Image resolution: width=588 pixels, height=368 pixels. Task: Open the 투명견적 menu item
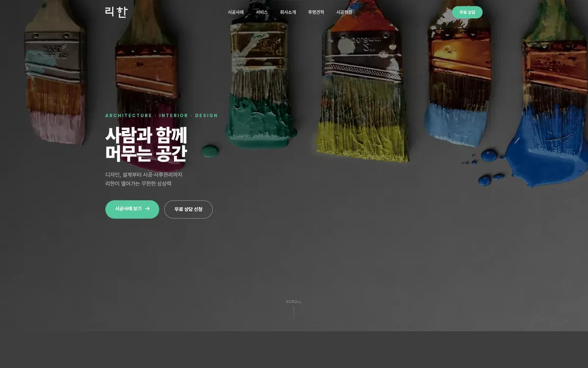(316, 12)
